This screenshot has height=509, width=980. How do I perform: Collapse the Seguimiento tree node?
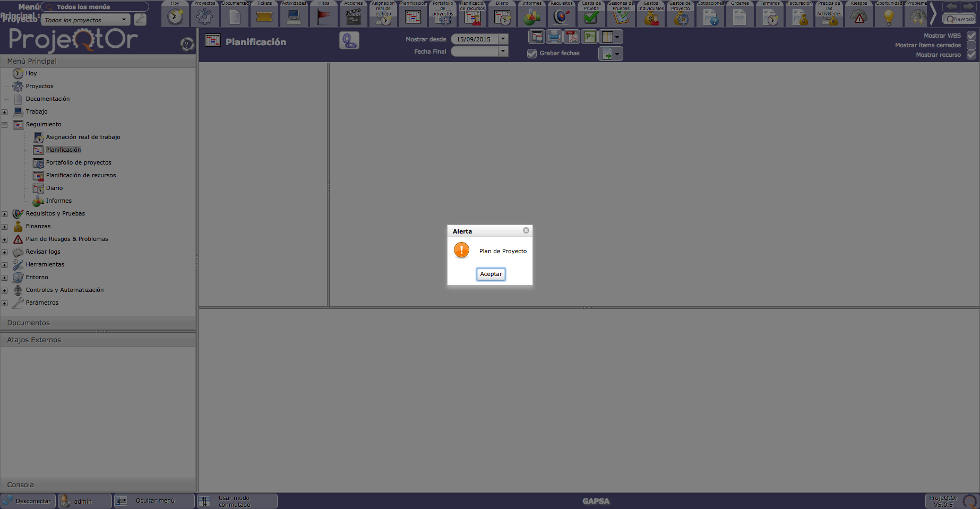click(x=5, y=125)
